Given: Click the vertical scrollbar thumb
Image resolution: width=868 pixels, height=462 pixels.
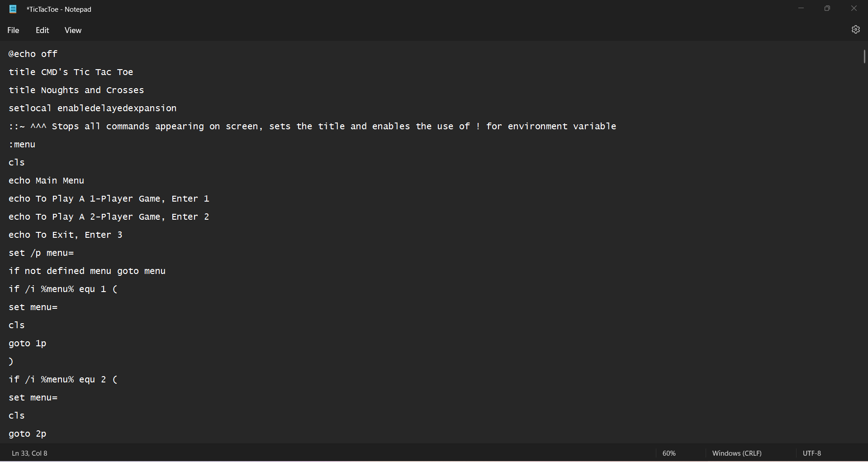Looking at the screenshot, I should 864,57.
